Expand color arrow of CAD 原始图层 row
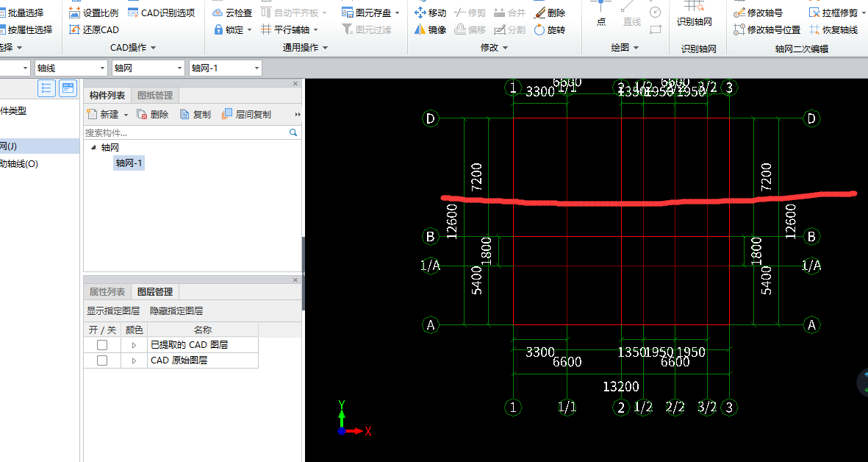 (x=134, y=360)
